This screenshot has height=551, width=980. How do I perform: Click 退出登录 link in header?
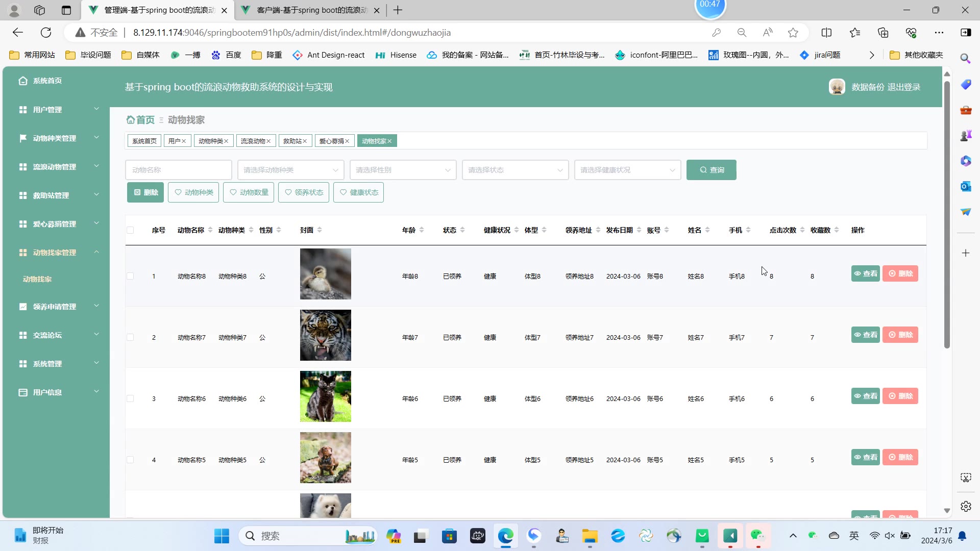click(x=903, y=87)
